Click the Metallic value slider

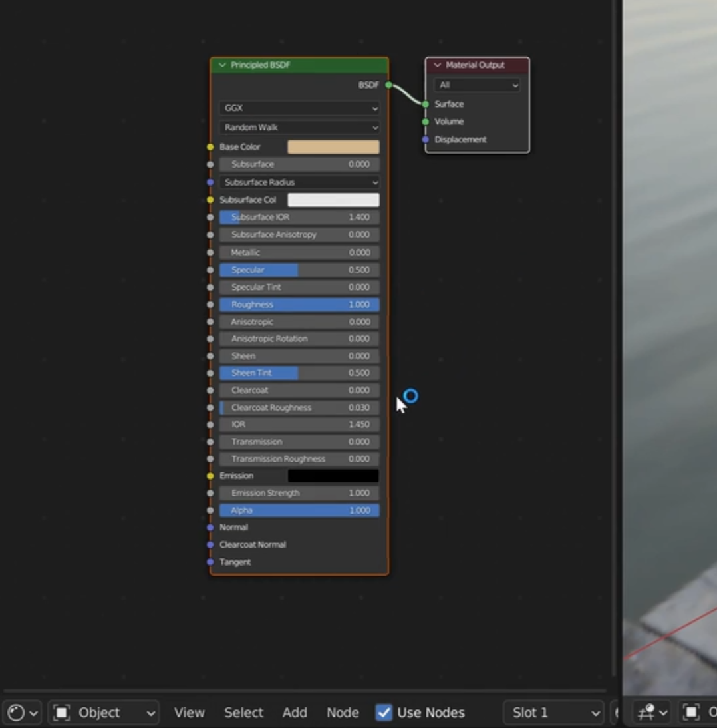click(299, 252)
